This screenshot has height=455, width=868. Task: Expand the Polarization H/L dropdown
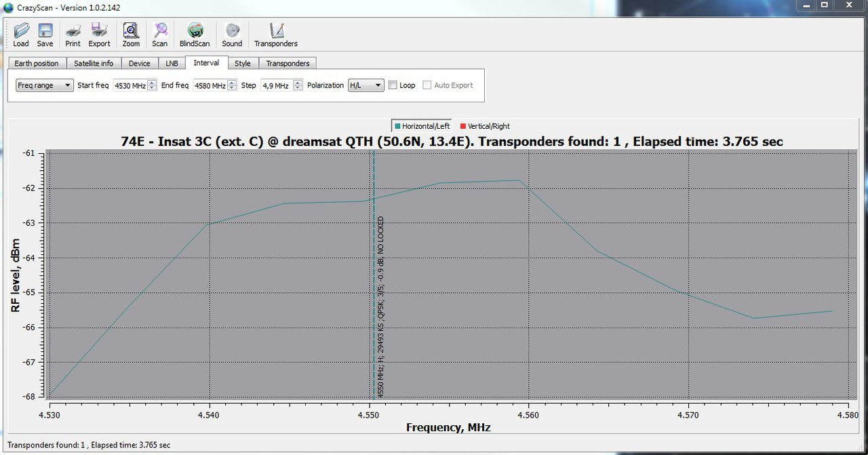coord(366,85)
